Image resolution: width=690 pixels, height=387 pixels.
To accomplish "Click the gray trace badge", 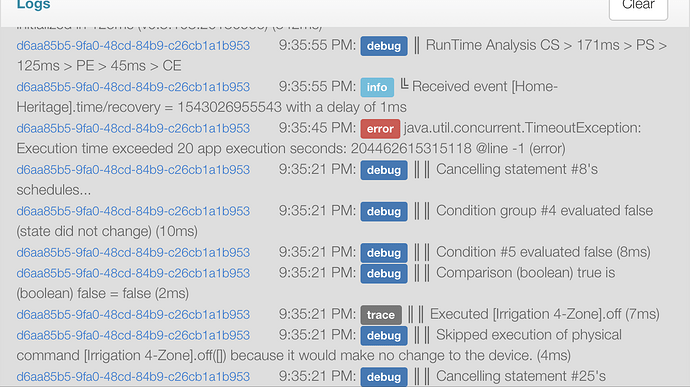I will click(381, 315).
